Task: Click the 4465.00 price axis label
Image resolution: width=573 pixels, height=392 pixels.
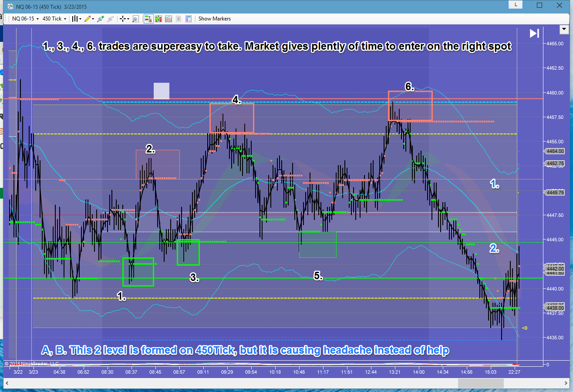Action: pos(554,44)
